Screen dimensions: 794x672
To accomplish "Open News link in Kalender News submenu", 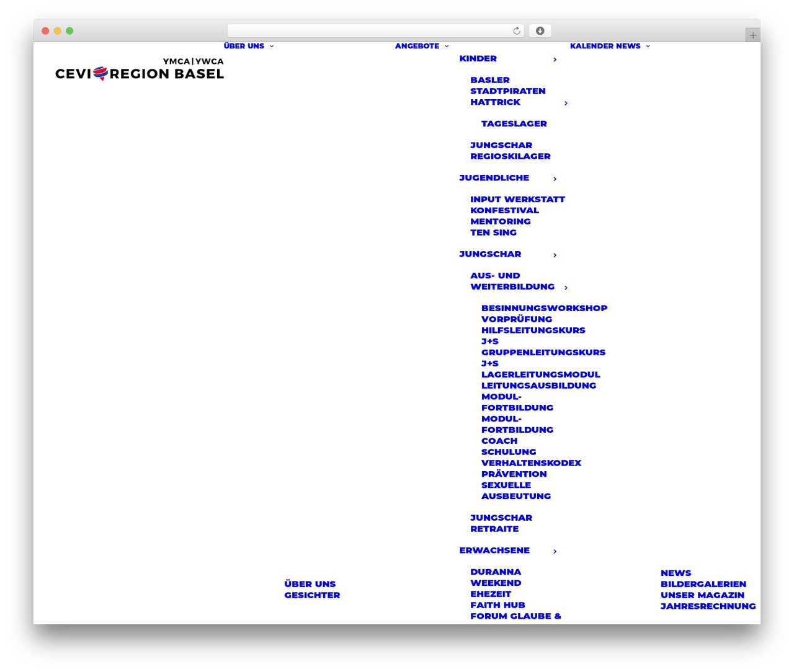I will (x=676, y=573).
